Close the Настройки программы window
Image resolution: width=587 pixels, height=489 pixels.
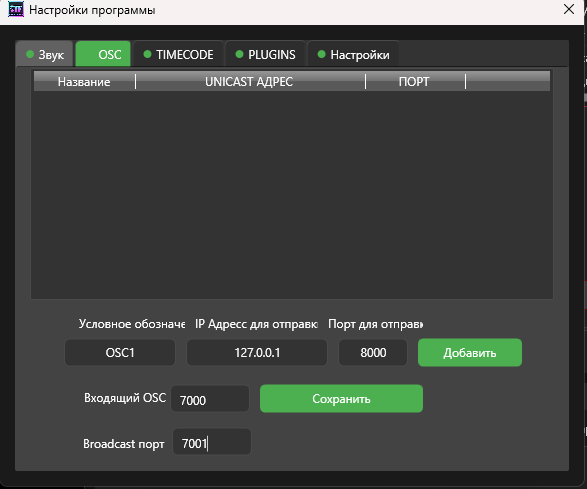pos(569,9)
